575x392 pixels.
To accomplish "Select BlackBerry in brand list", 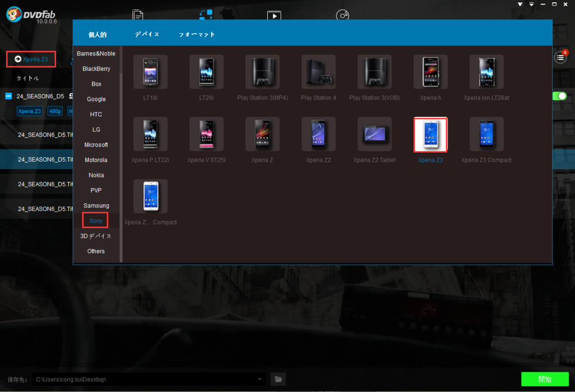I will 96,69.
